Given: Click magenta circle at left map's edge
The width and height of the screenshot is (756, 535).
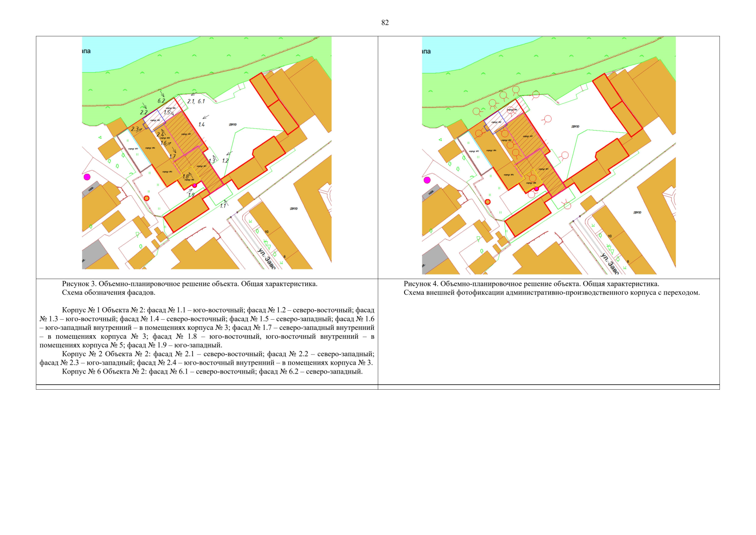Looking at the screenshot, I should tap(87, 177).
